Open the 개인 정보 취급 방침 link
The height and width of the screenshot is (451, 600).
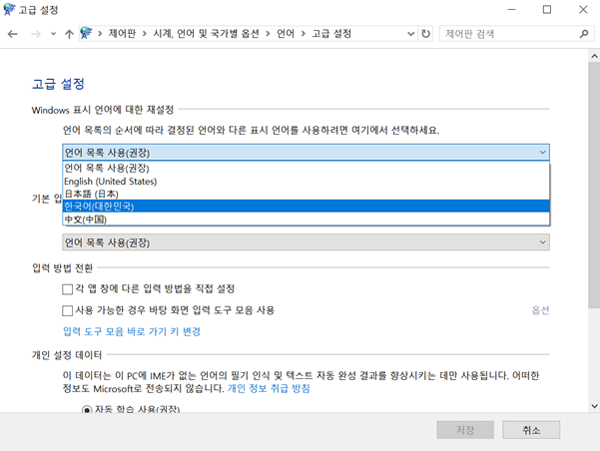point(269,388)
